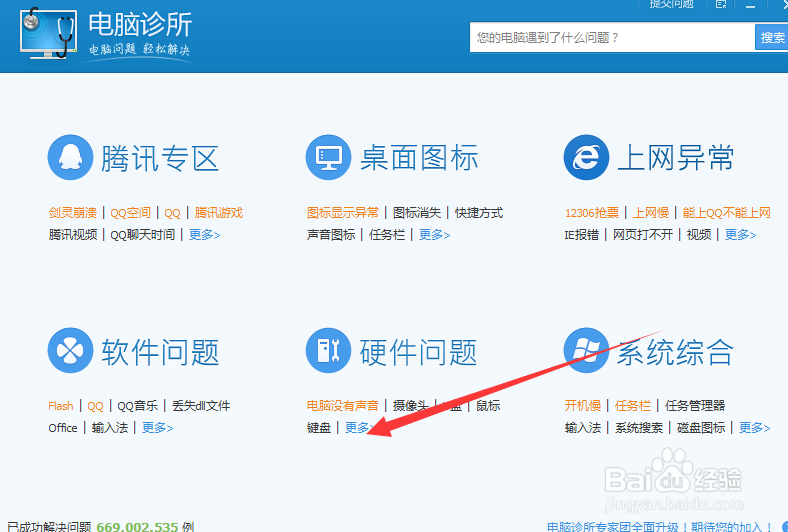Open the 能上QQ不能上网 link
Viewport: 788px width, 532px height.
tap(727, 213)
